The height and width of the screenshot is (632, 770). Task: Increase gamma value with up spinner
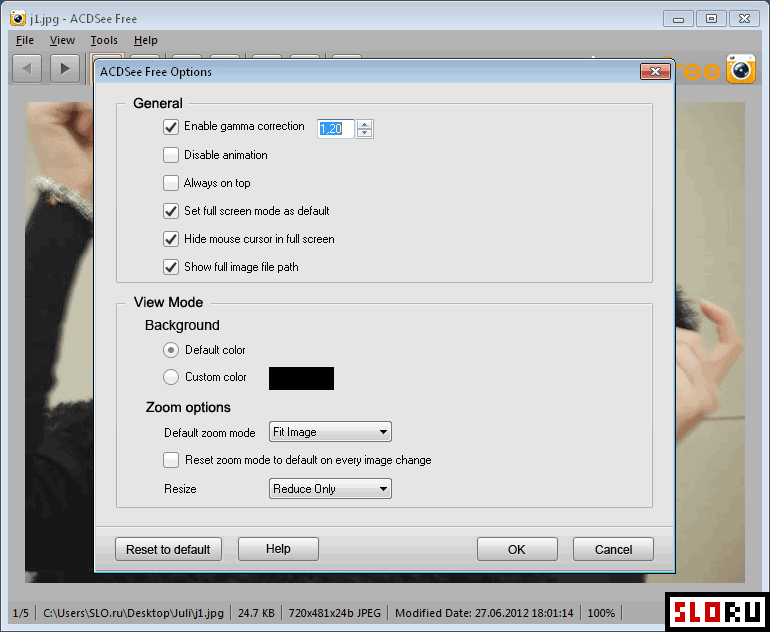pyautogui.click(x=364, y=124)
